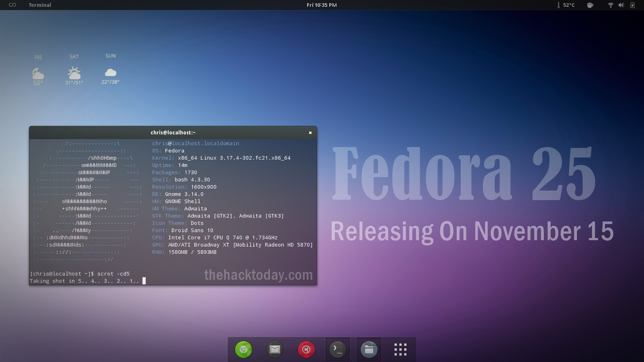Click the Activities infinity icon
644x362 pixels.
12,5
